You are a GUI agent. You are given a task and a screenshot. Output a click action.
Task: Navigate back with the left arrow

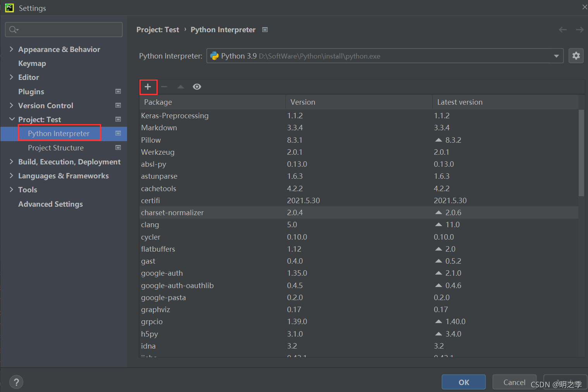(563, 30)
